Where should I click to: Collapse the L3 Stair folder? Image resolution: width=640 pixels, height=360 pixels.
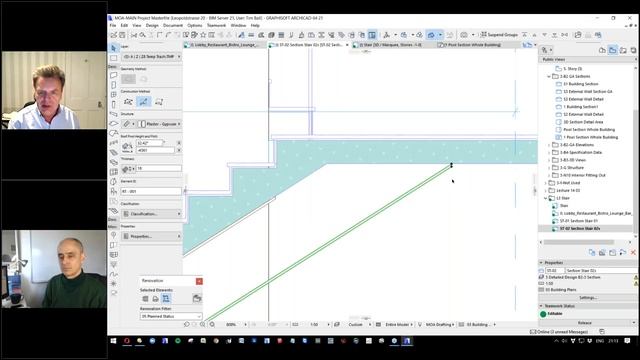546,198
